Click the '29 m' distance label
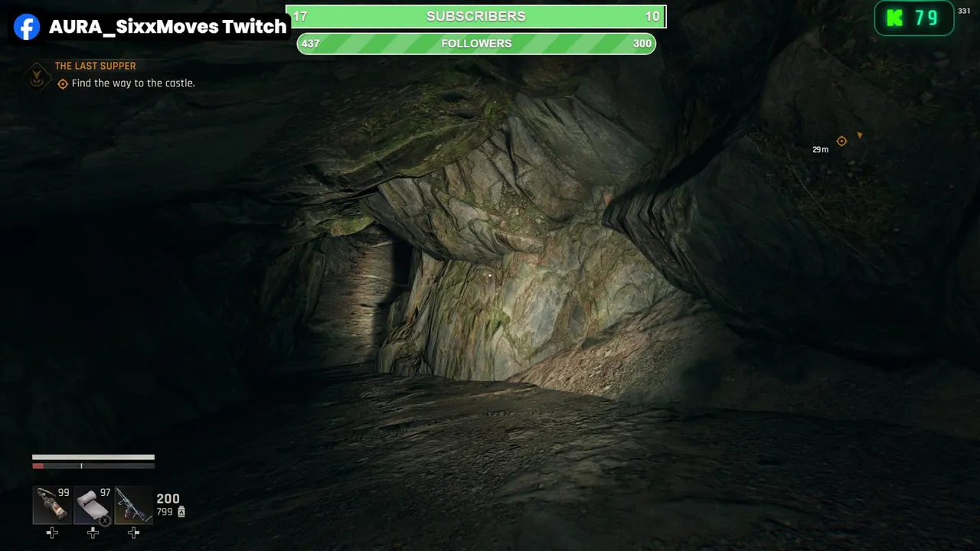The width and height of the screenshot is (980, 551). click(x=820, y=150)
